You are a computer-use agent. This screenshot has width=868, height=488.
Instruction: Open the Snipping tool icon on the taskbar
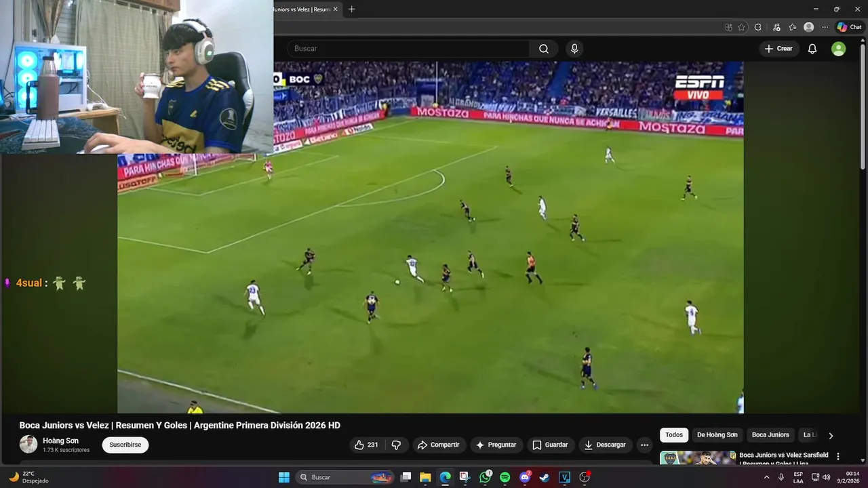[x=465, y=477]
